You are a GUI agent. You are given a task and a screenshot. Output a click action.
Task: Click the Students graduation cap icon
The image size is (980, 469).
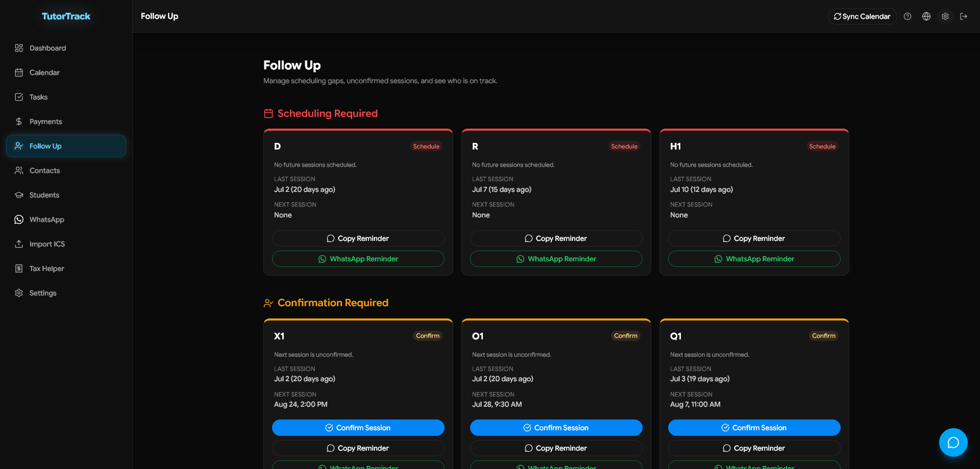19,195
